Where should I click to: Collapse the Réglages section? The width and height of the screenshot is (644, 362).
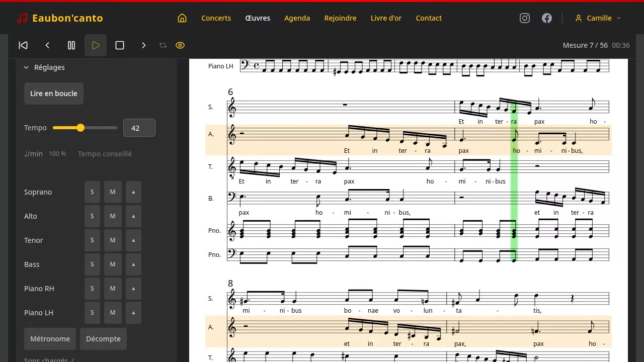[44, 67]
